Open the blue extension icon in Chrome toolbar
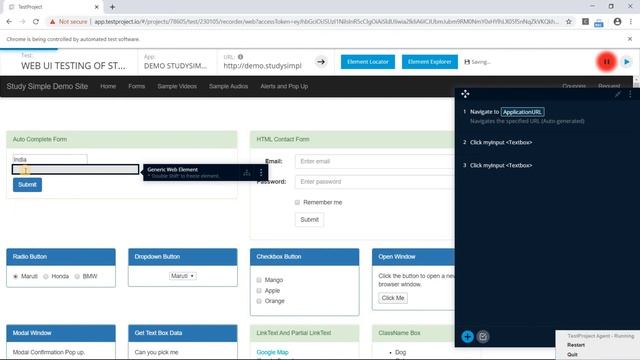This screenshot has height=360, width=640. click(x=599, y=22)
